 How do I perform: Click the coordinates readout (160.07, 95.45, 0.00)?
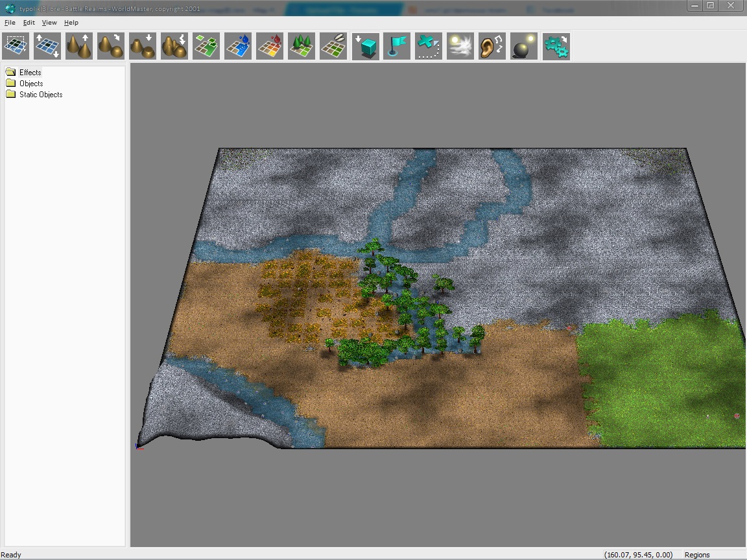pos(638,555)
